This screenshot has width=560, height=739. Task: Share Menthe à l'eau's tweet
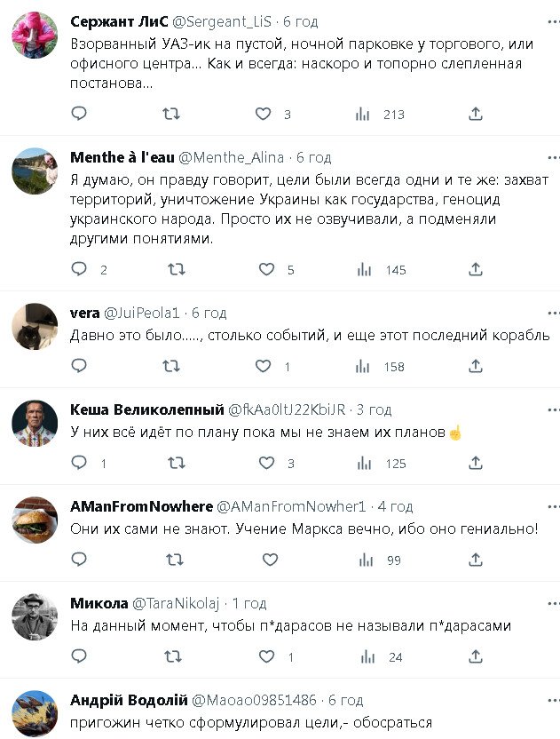476,269
